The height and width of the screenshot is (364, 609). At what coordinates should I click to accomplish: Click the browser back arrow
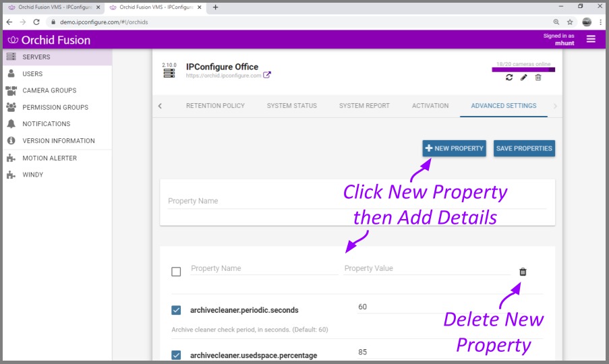point(9,22)
